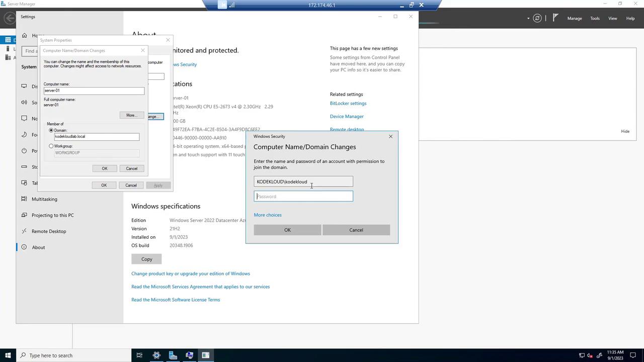Open Power settings via the power icon
Screen dimensions: 644x362
point(24,150)
